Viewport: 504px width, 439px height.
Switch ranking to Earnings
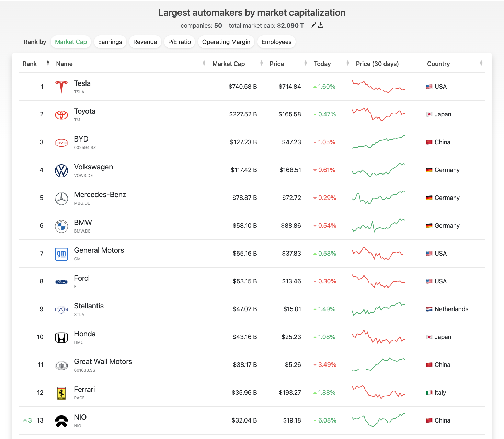point(110,42)
